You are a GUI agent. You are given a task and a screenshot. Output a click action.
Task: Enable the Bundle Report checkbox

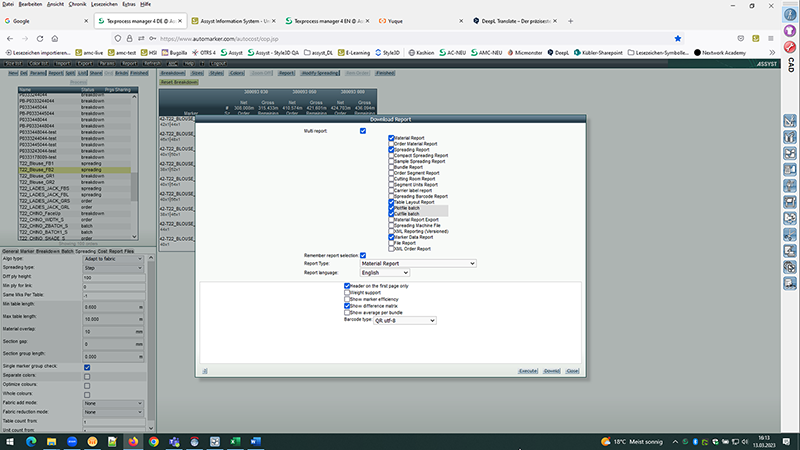pos(392,165)
